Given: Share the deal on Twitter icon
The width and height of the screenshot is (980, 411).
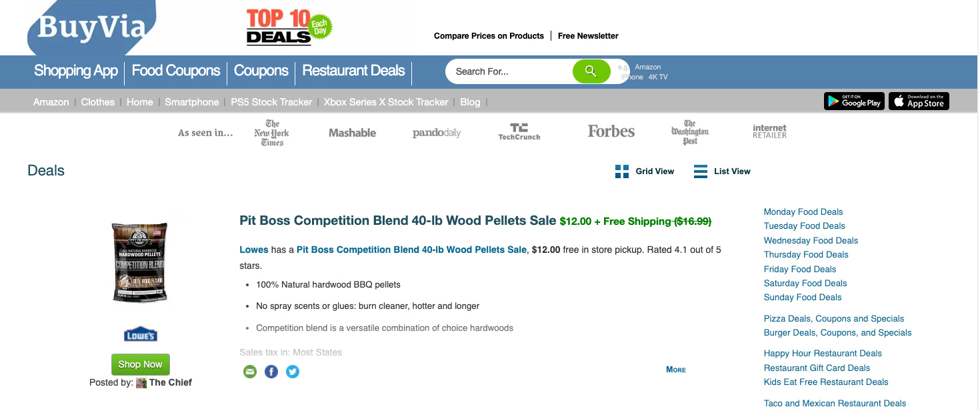Looking at the screenshot, I should (x=293, y=372).
